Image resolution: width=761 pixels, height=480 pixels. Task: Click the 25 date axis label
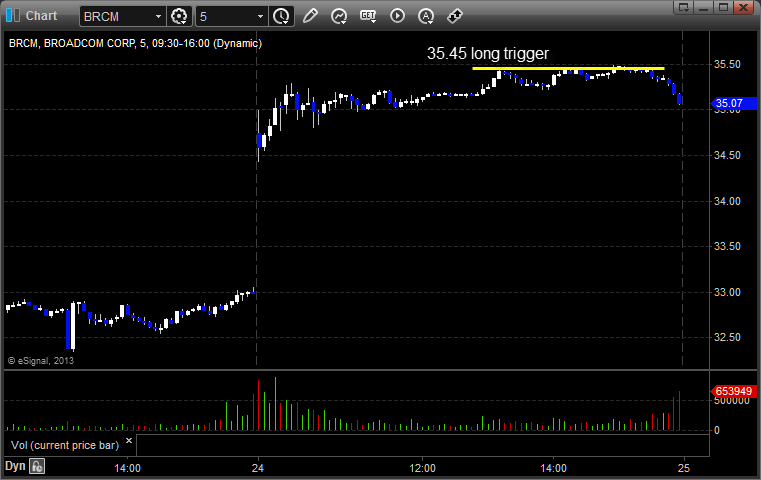(x=683, y=468)
